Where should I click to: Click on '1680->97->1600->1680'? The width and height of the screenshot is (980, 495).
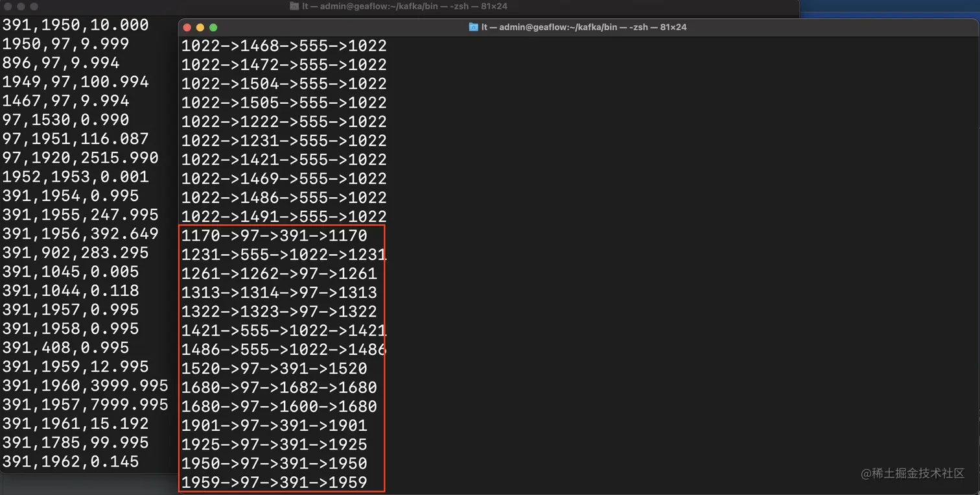click(279, 406)
